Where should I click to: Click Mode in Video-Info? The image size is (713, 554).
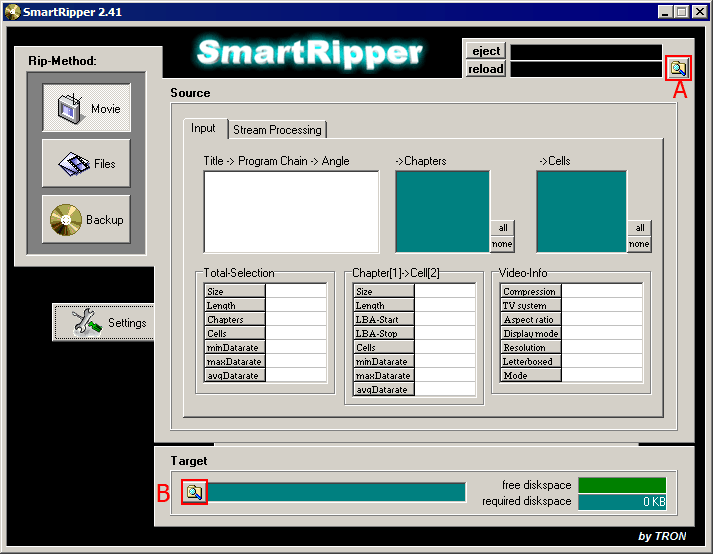coord(572,376)
